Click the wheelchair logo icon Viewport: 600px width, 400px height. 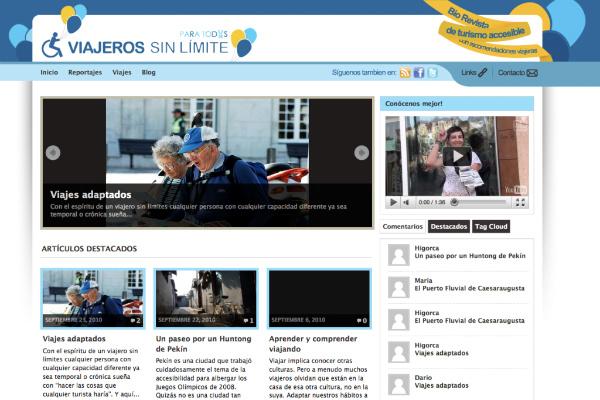[x=52, y=45]
